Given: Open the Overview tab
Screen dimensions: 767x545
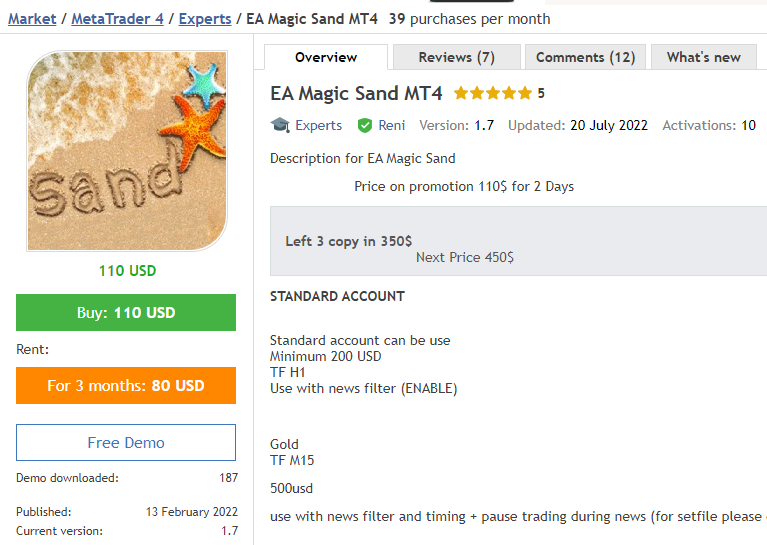Looking at the screenshot, I should point(326,57).
